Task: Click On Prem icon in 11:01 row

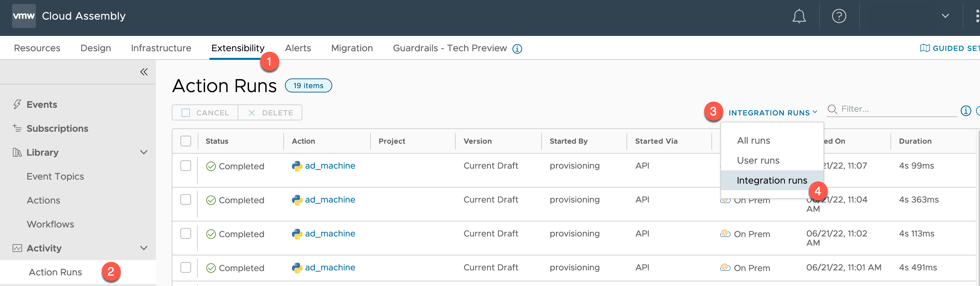Action: coord(725,267)
